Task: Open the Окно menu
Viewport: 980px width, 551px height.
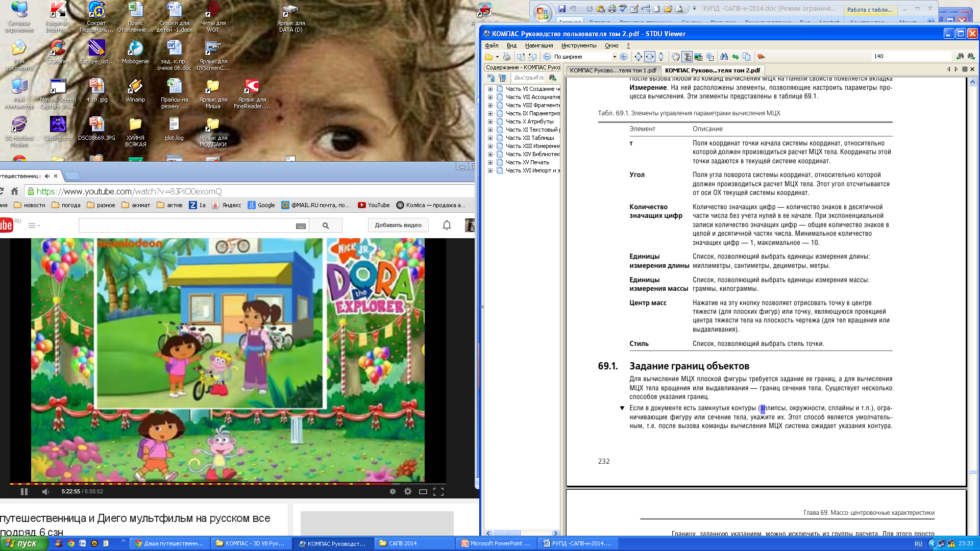Action: point(611,45)
